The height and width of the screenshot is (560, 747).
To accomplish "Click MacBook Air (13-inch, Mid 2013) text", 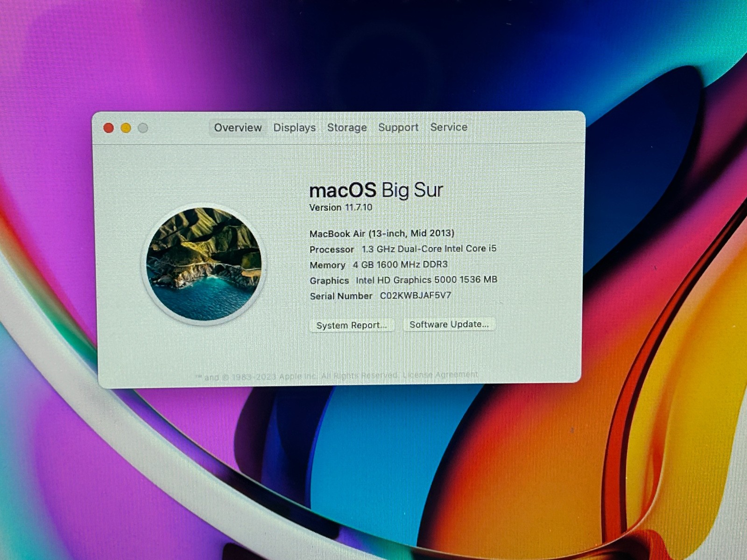I will [382, 233].
